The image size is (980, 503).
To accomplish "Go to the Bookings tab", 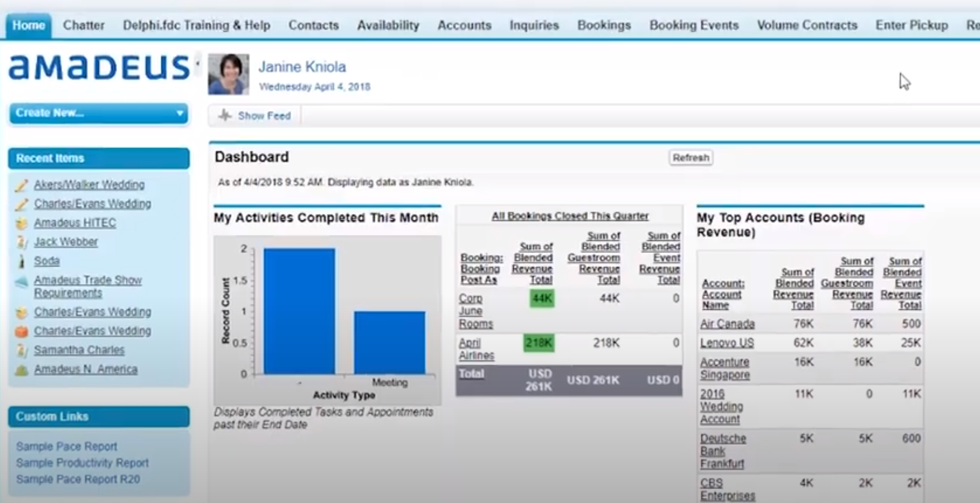I will 604,25.
